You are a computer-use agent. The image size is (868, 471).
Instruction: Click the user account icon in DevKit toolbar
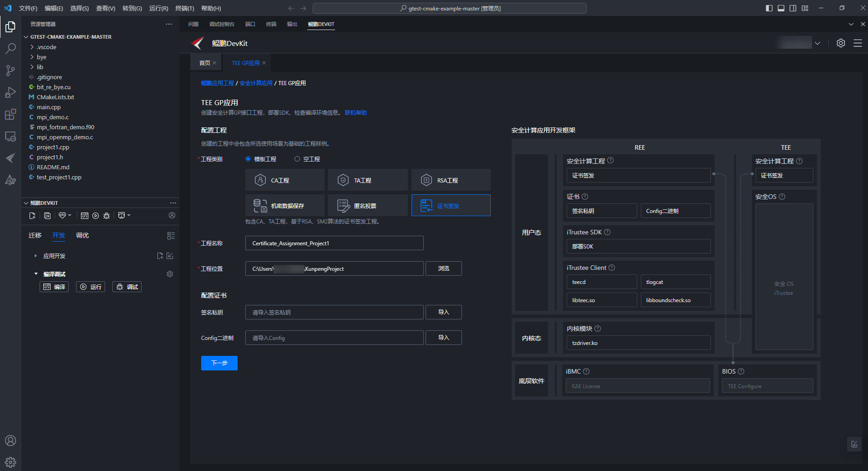(x=172, y=215)
